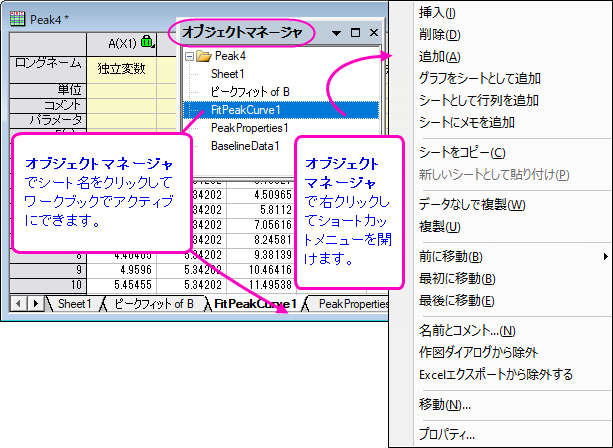Maximize the Object Manager panel
Viewport: 613px width, 448px height.
point(355,32)
